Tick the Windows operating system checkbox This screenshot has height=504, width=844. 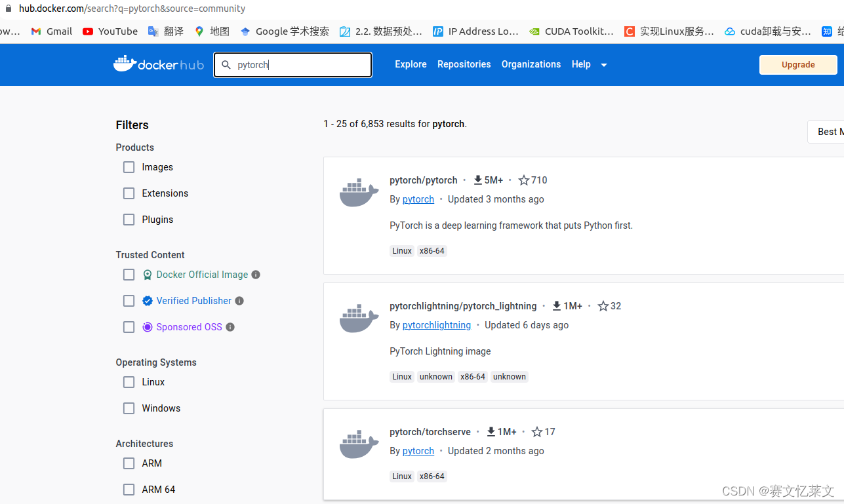[x=129, y=408]
